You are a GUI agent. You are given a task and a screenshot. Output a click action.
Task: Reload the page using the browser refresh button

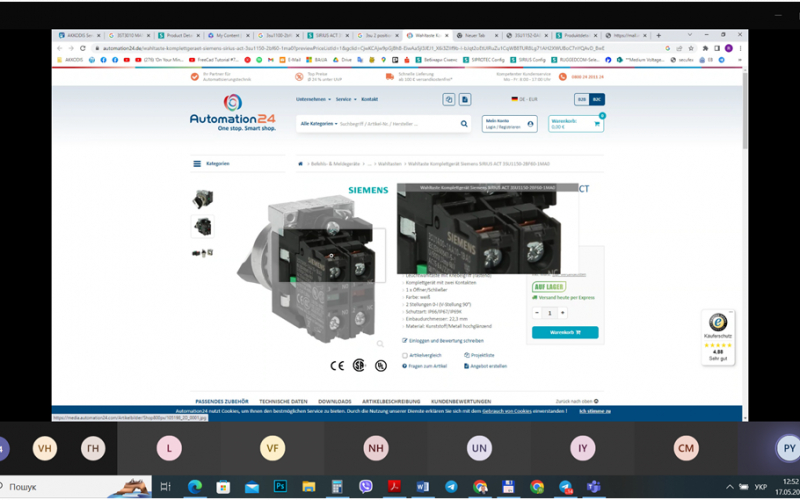[83, 48]
